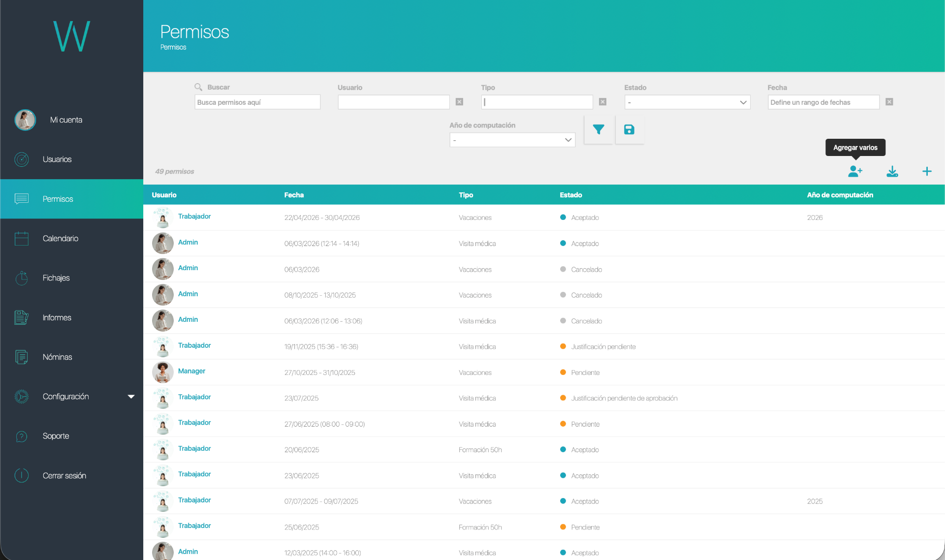Sort by the Usuario column header
945x560 pixels.
pyautogui.click(x=164, y=195)
